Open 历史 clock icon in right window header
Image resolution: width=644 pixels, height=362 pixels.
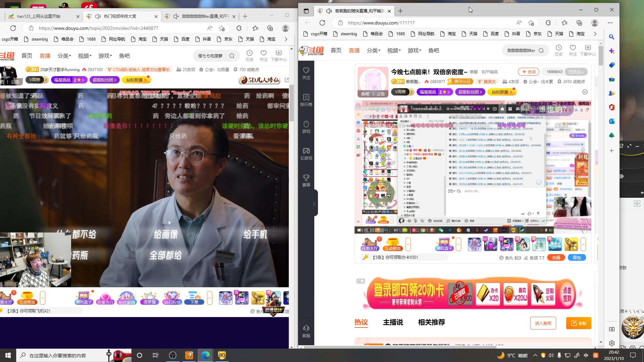point(558,50)
